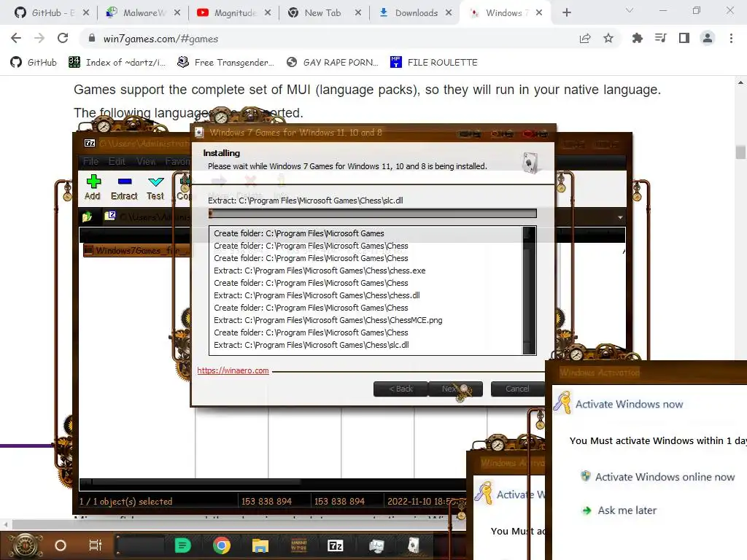Open the View menu in 7-Zip

pyautogui.click(x=146, y=161)
